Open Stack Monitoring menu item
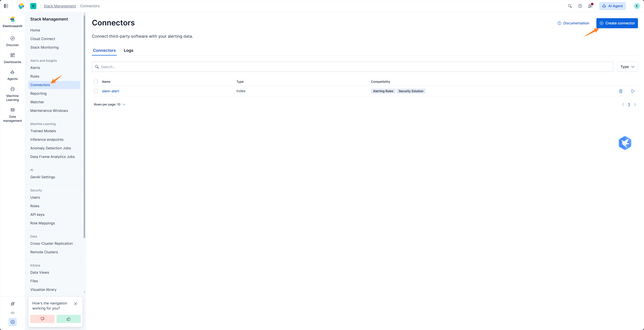 44,47
